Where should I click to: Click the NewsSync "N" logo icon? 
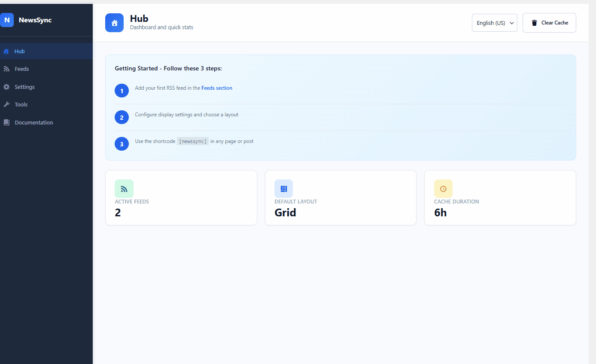point(7,20)
